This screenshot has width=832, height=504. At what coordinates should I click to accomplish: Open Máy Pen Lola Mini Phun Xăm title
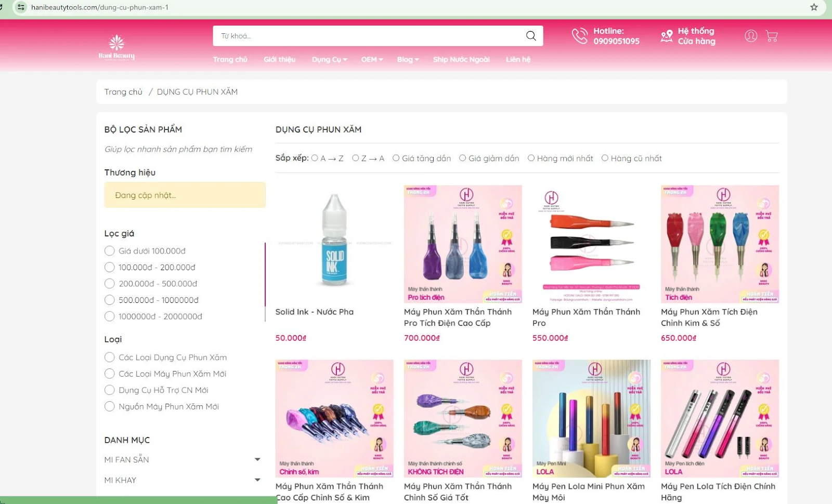(588, 492)
